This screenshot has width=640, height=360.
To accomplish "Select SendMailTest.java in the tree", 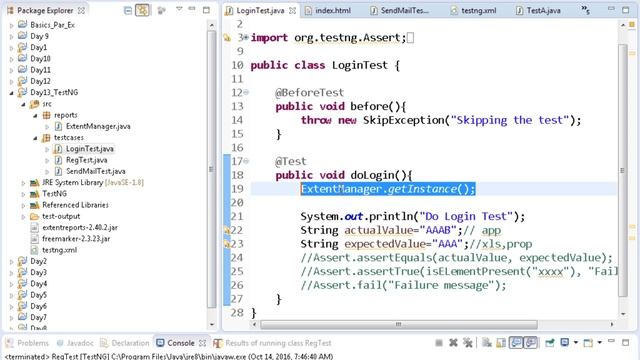I will [96, 171].
